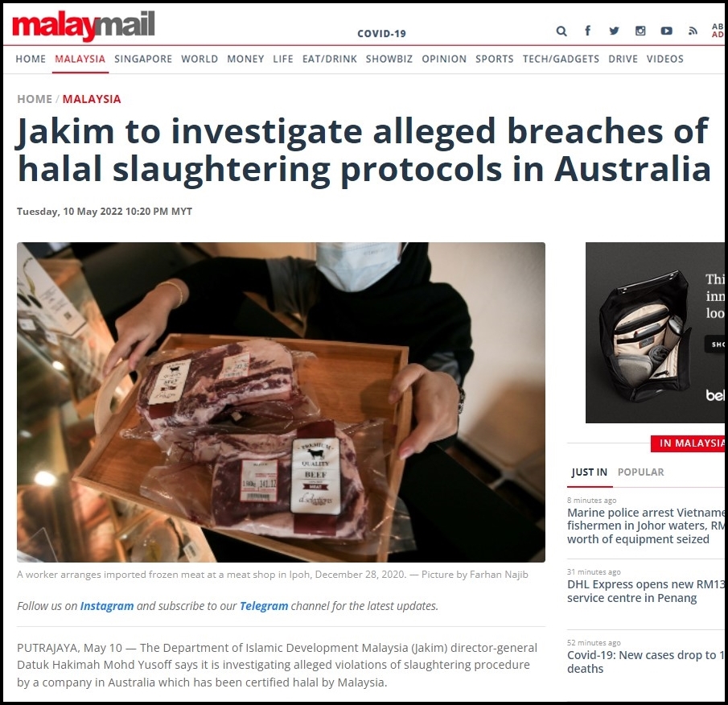This screenshot has width=728, height=705.
Task: Open the TECH/GADGETS menu section
Action: [561, 59]
